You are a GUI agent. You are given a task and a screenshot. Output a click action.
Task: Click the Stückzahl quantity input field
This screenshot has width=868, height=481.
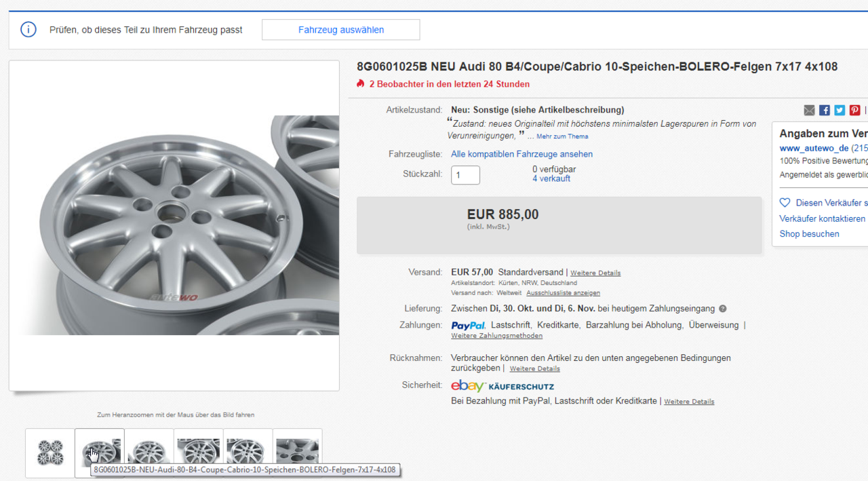coord(465,175)
